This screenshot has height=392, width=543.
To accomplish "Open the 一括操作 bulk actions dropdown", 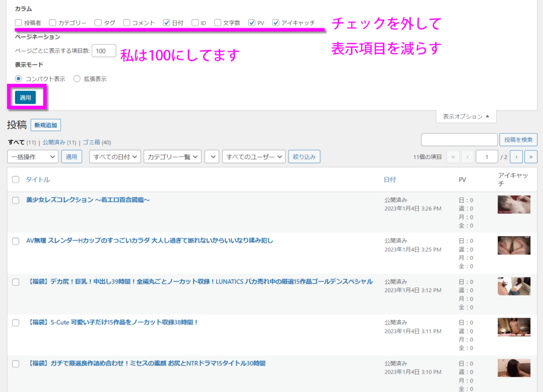I will click(x=33, y=156).
